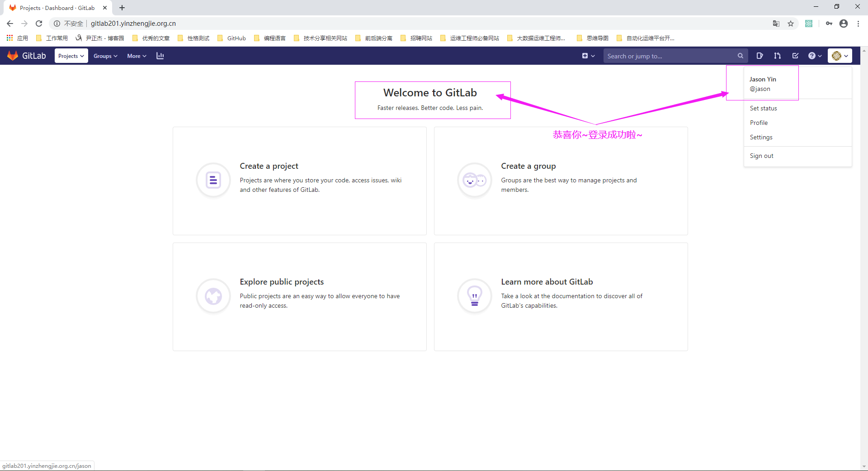Open the 工作常用 bookmark folder
The image size is (868, 471).
point(52,38)
